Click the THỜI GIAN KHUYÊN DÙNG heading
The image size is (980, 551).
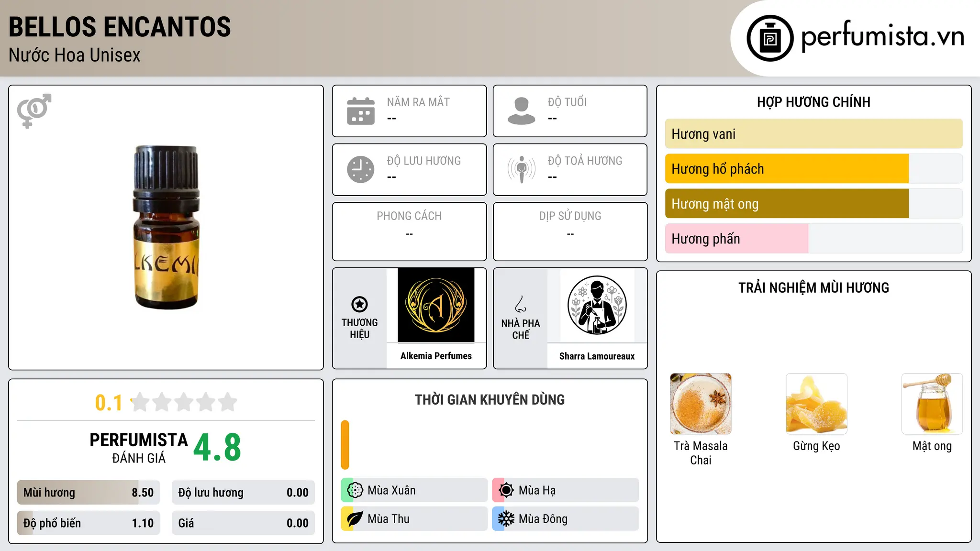pos(490,399)
